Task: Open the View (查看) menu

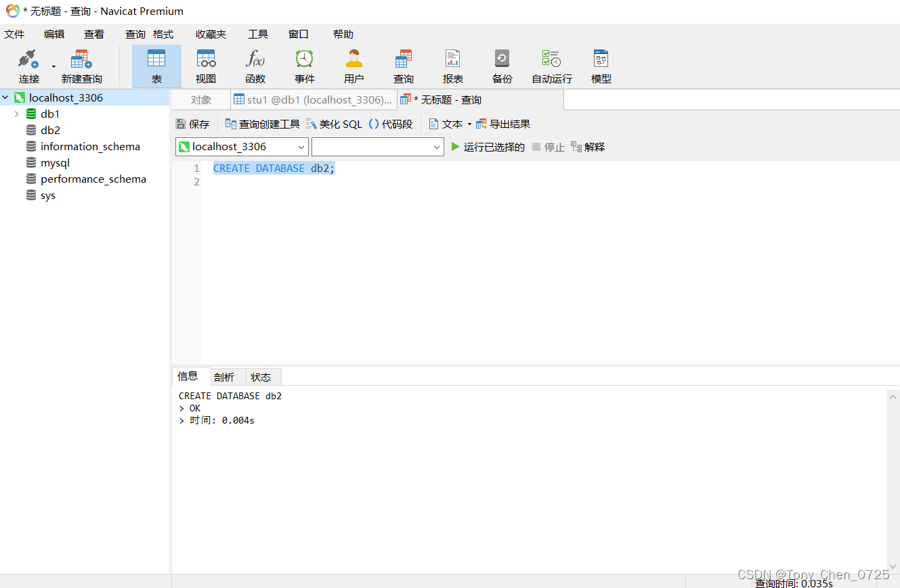Action: [94, 34]
